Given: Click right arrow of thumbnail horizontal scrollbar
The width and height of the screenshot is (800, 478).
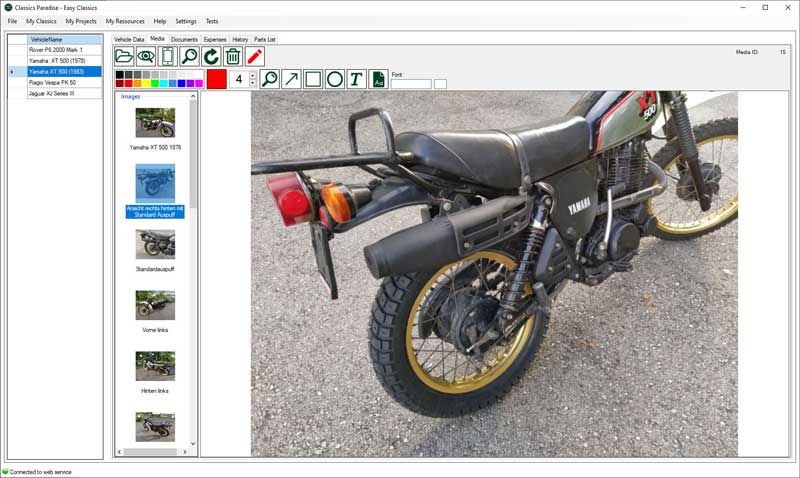Looking at the screenshot, I should [x=185, y=451].
